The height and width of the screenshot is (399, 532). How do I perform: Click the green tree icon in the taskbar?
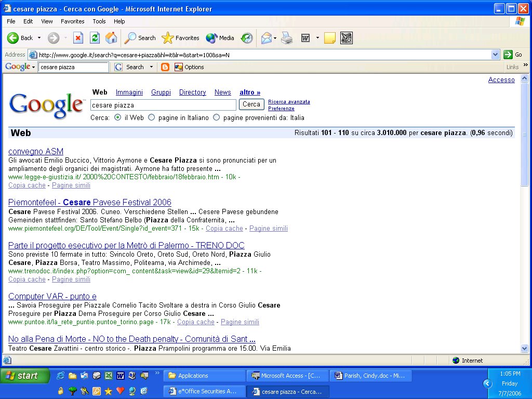[x=72, y=391]
